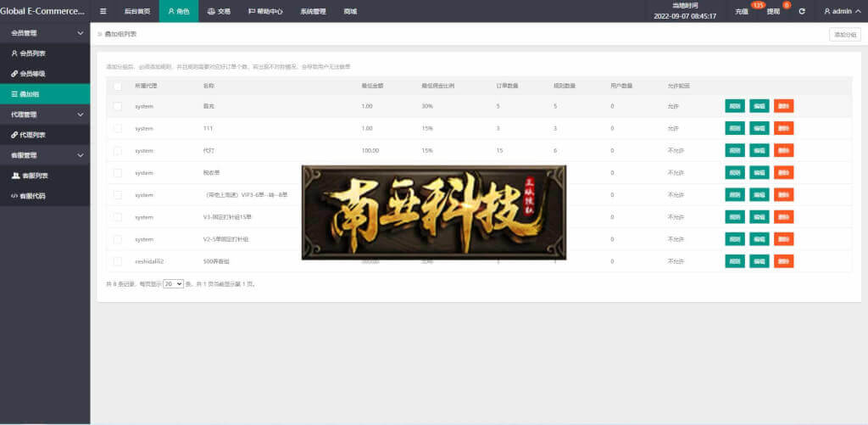Go to 帮助中心 in top navigation
The height and width of the screenshot is (425, 868).
click(265, 11)
